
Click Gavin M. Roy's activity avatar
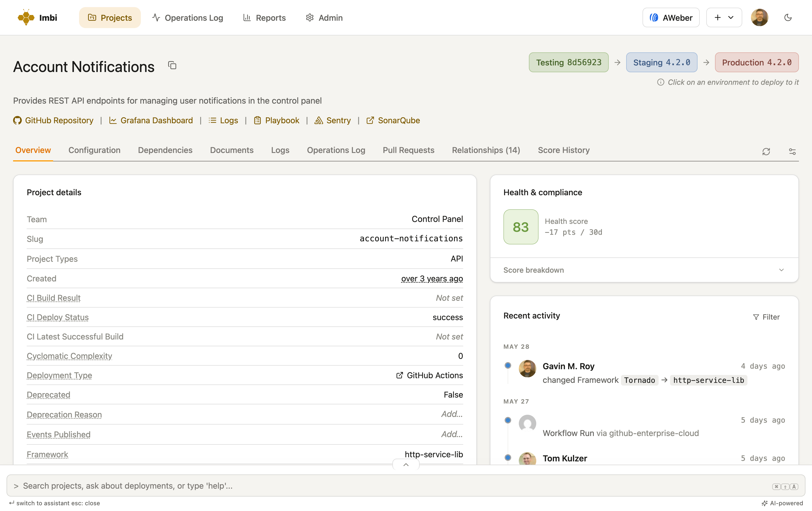click(x=528, y=369)
